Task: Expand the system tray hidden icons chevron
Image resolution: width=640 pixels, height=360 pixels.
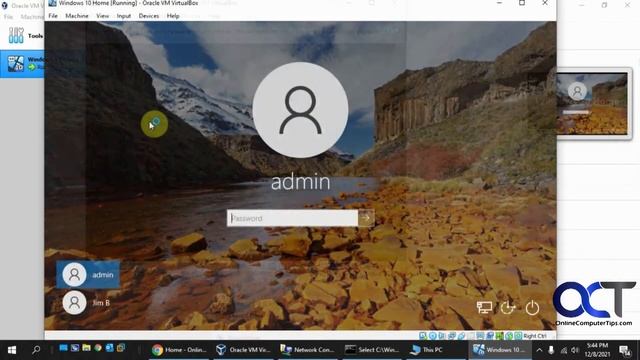Action: pyautogui.click(x=539, y=350)
